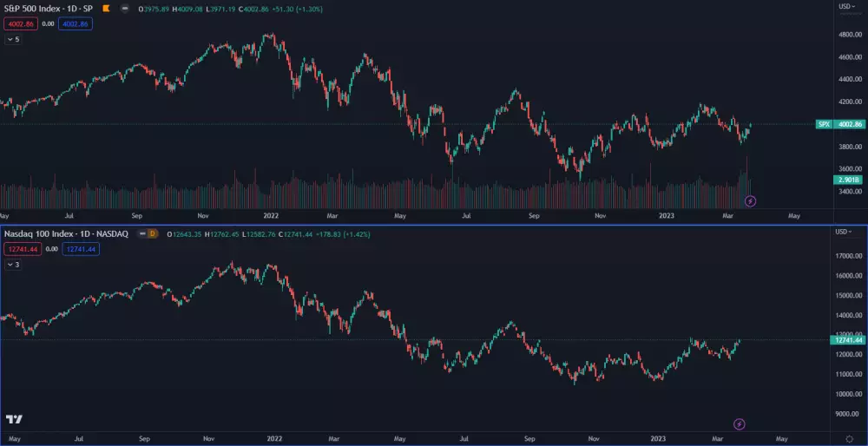Click the 2.901B volume label on price axis

(847, 180)
